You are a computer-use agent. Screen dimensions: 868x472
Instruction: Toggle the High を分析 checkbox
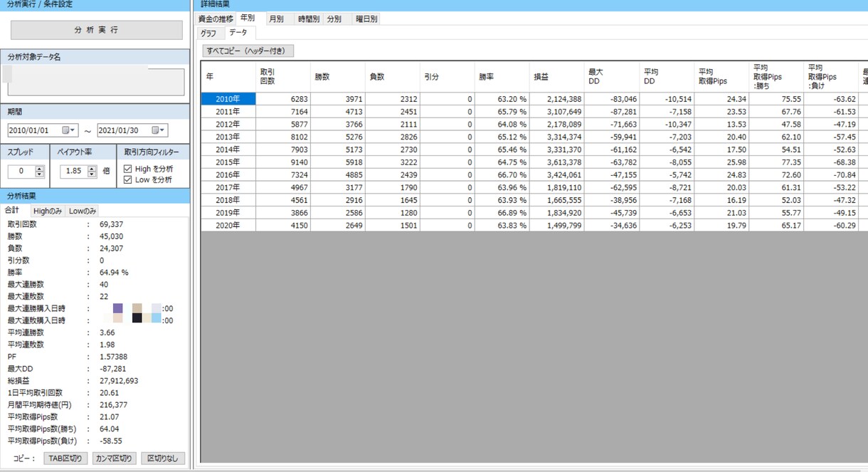click(x=127, y=169)
